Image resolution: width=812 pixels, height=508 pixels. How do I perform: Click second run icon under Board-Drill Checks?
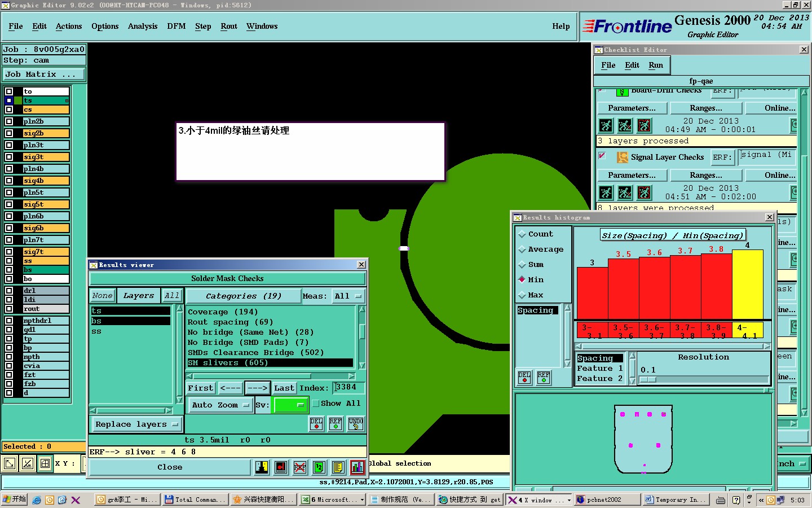[x=625, y=125]
